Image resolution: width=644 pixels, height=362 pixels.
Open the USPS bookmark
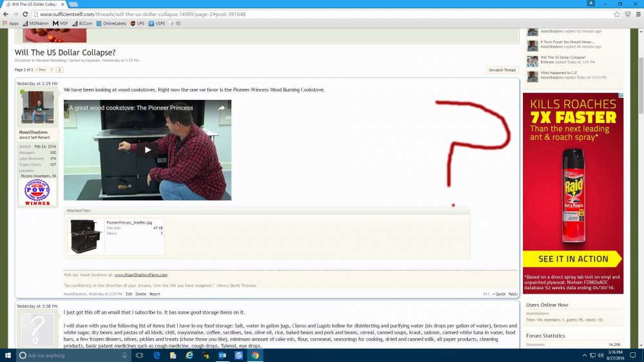click(156, 23)
